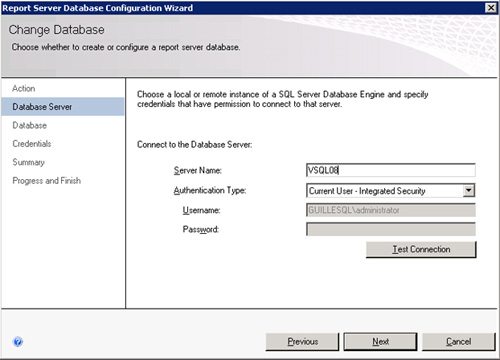Click the disabled Username field

(391, 210)
